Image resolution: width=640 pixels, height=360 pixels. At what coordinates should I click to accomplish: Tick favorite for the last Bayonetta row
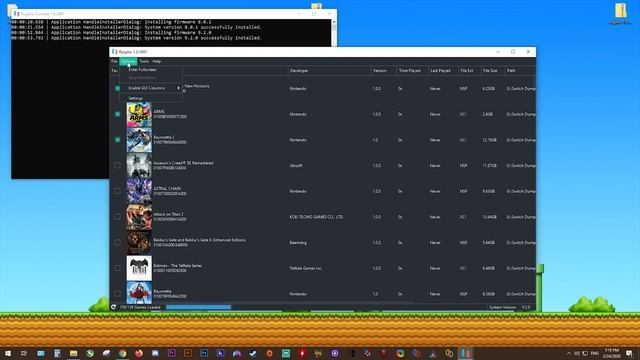click(118, 293)
